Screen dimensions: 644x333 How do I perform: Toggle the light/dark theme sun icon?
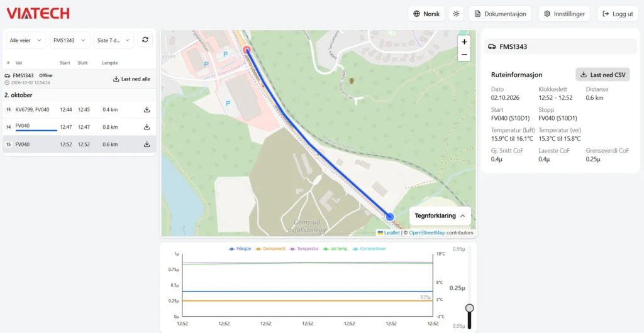tap(456, 14)
